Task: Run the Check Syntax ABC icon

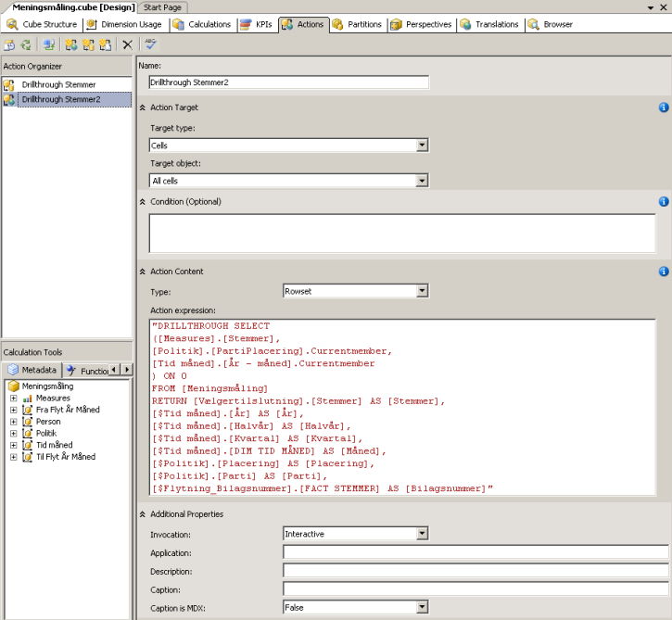Action: pyautogui.click(x=150, y=44)
